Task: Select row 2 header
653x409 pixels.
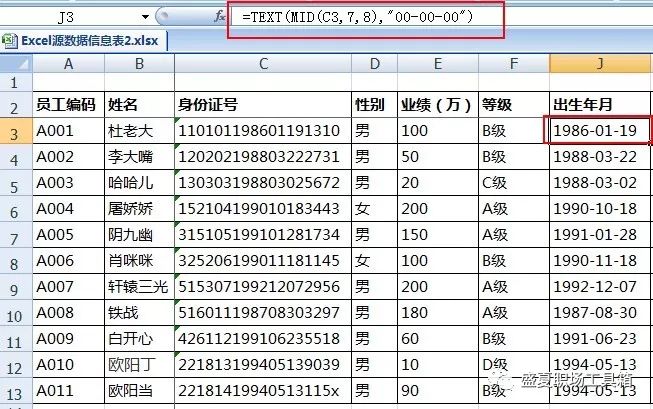Action: [16, 107]
